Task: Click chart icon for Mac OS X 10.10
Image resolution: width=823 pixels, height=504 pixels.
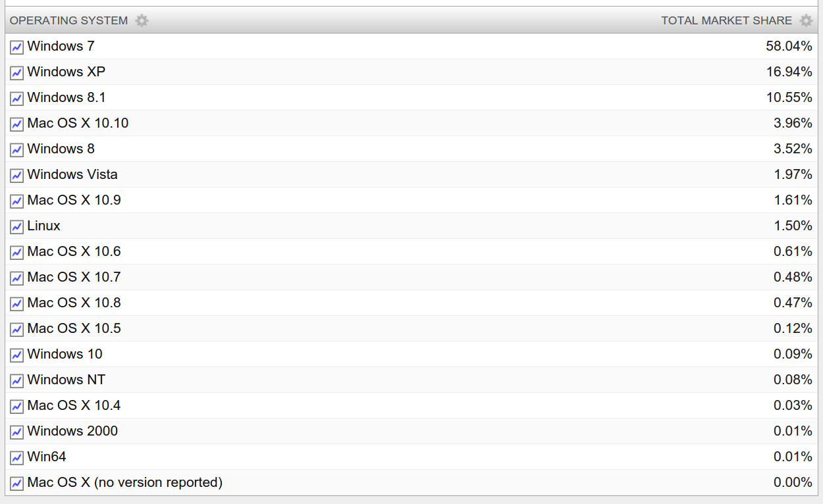Action: point(16,124)
